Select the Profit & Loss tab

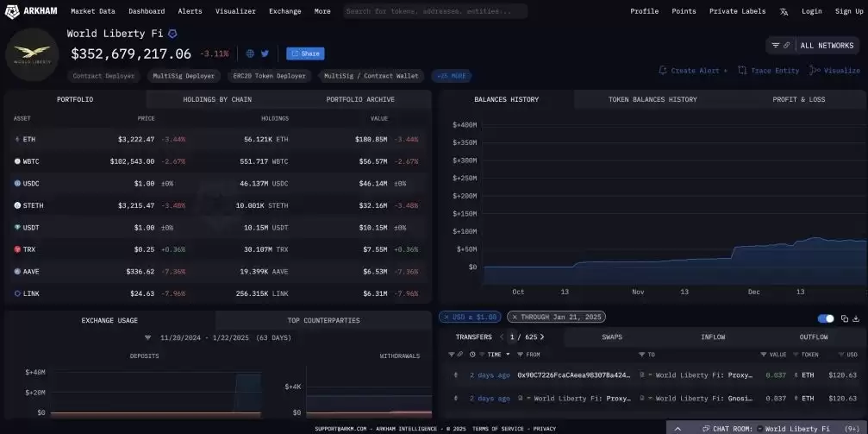coord(798,99)
